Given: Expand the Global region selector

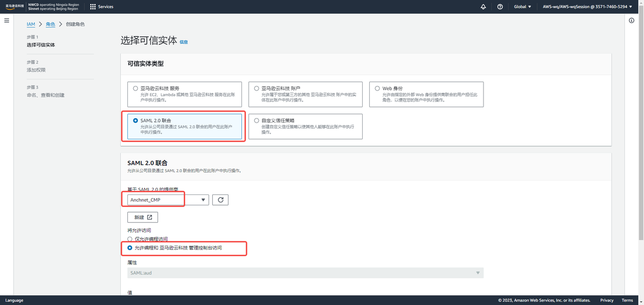Looking at the screenshot, I should (522, 7).
